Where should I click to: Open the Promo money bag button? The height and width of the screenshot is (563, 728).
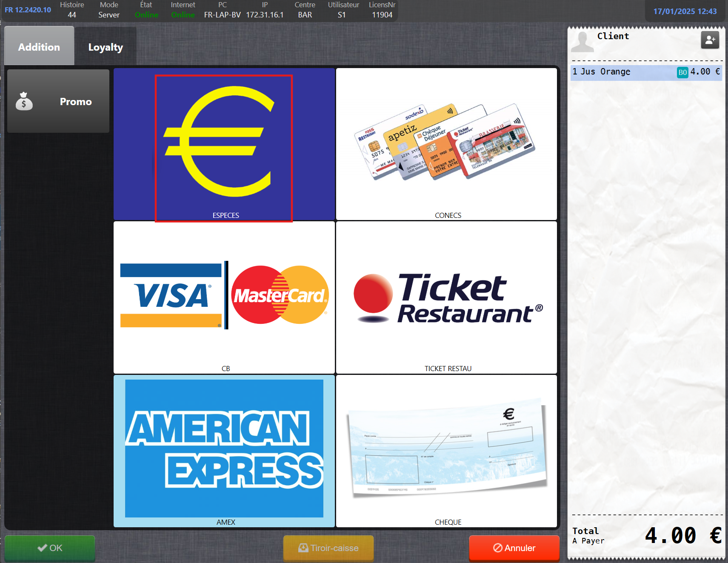[x=58, y=101]
